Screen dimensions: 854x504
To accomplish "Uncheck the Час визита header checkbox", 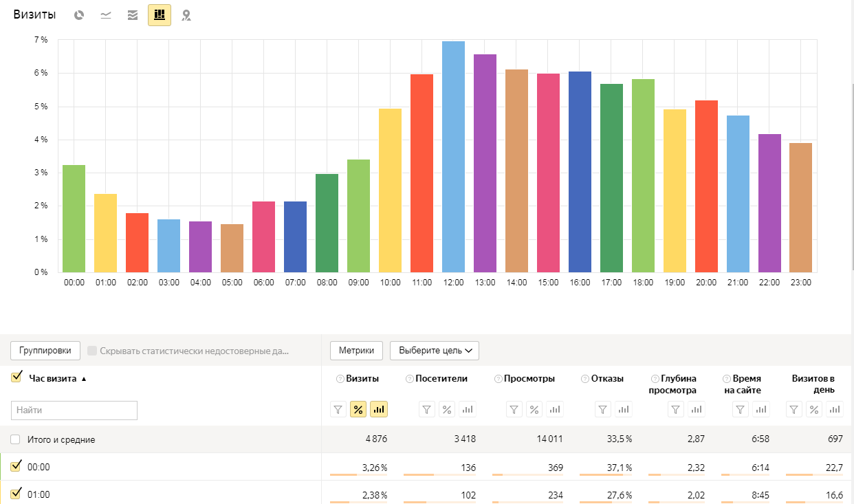I will coord(17,377).
